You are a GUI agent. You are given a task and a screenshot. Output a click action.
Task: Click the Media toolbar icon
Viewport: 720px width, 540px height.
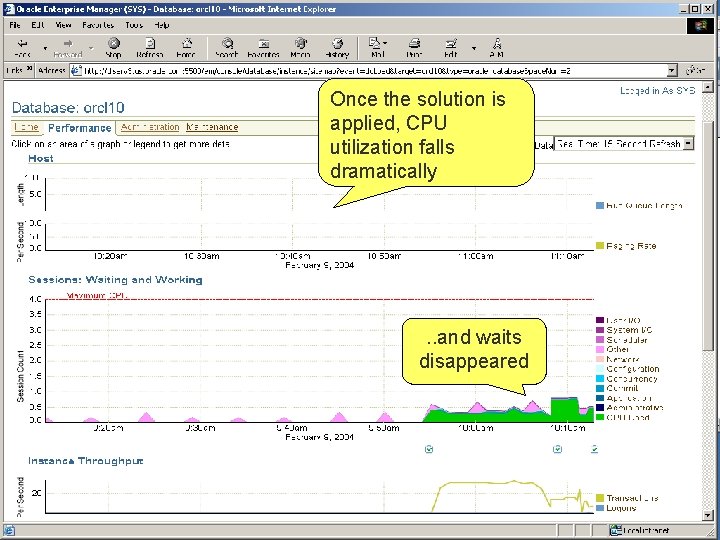point(301,44)
